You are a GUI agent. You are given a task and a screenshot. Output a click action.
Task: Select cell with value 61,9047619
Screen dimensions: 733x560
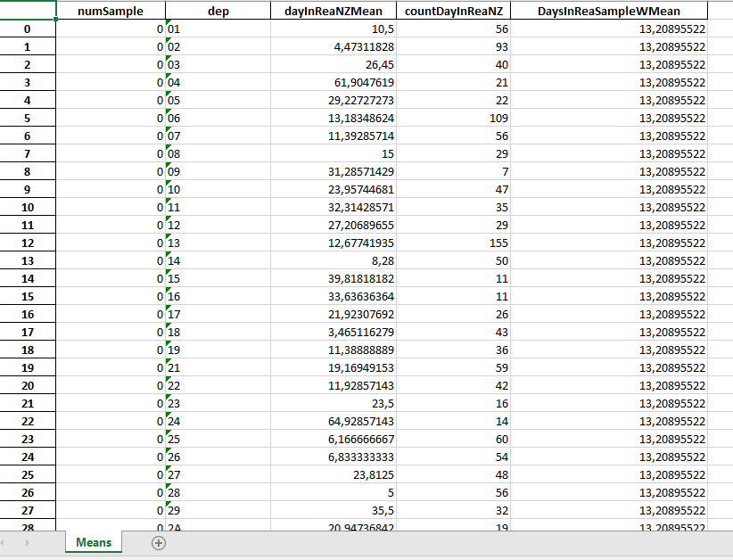(334, 82)
